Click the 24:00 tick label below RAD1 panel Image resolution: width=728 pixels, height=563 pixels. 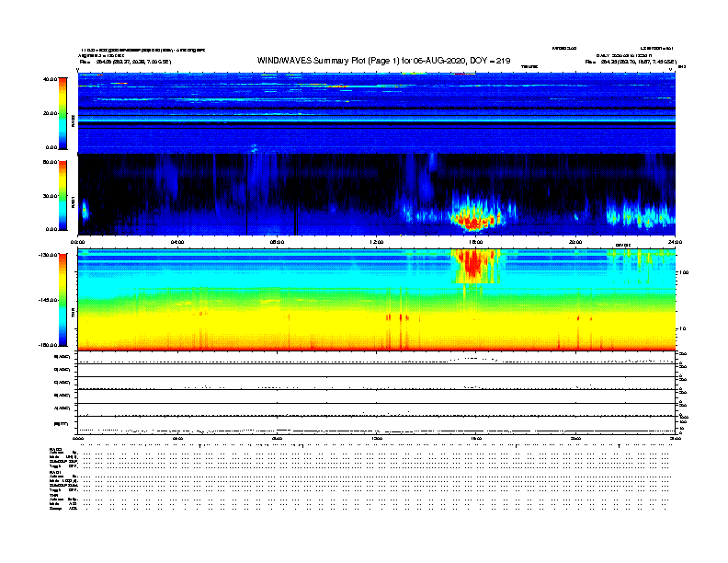675,242
